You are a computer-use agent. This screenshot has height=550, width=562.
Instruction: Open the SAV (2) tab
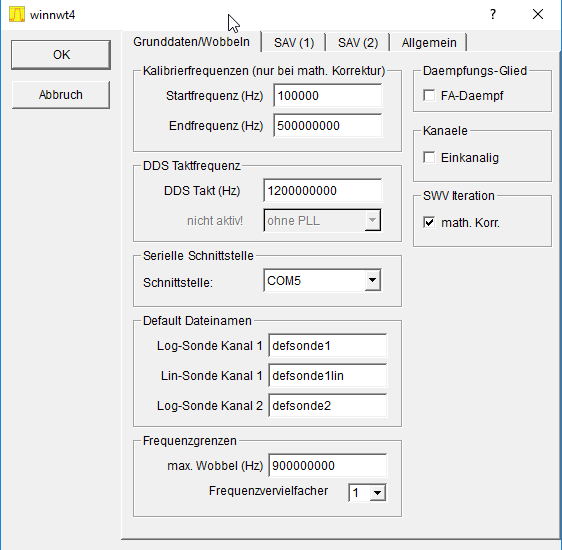(358, 43)
